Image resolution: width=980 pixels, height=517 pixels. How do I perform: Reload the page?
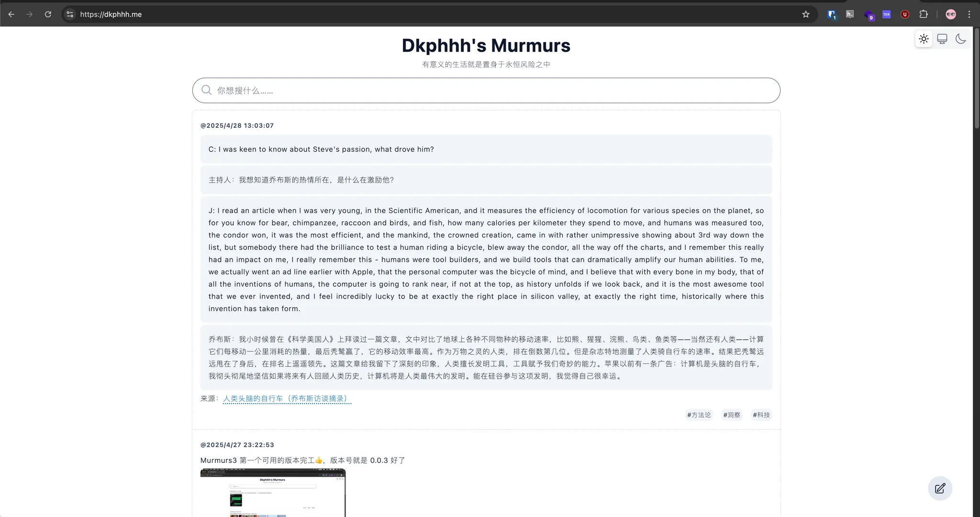click(x=48, y=14)
